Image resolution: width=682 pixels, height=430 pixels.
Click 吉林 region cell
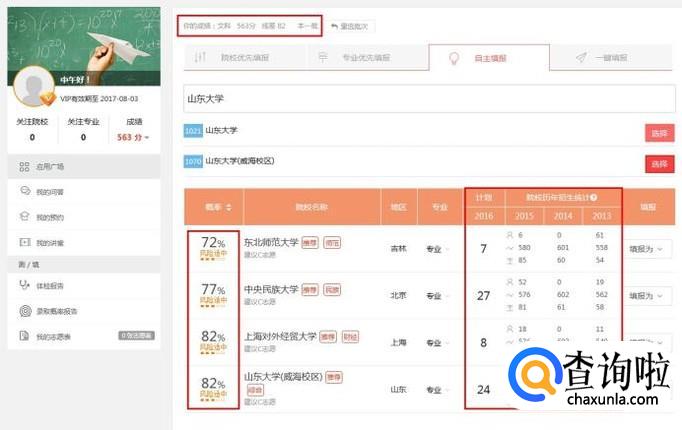(398, 249)
